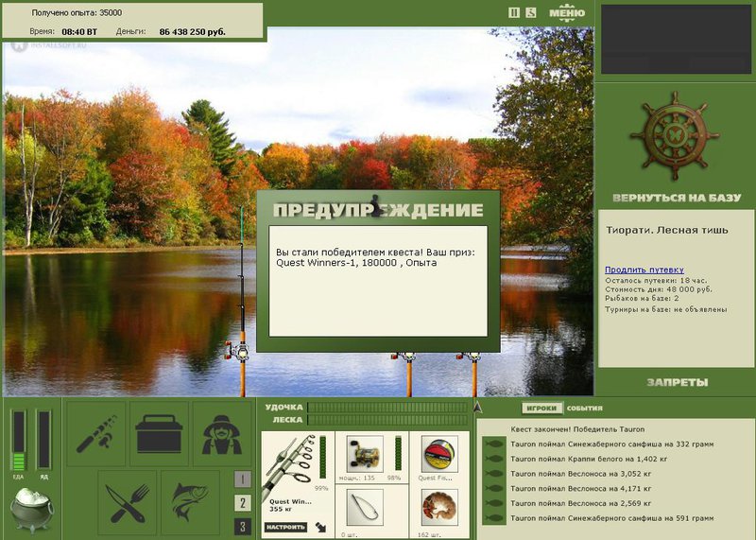Click the arrow icon beside Настроить
This screenshot has width=756, height=540.
[x=320, y=527]
